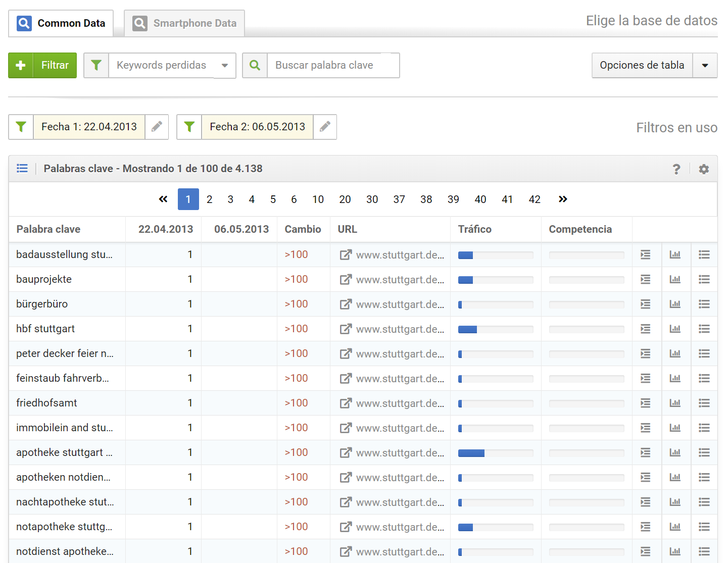
Task: Sort by the Competencia column header
Action: click(x=580, y=229)
